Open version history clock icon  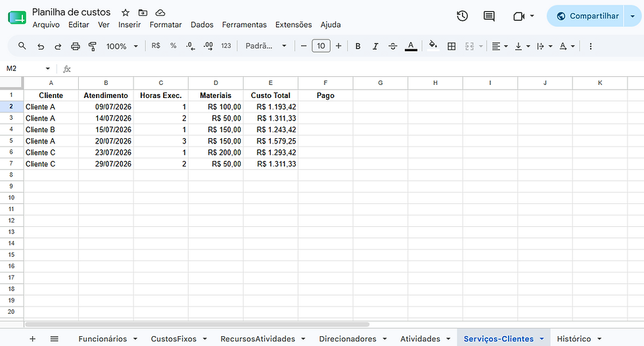pyautogui.click(x=462, y=16)
